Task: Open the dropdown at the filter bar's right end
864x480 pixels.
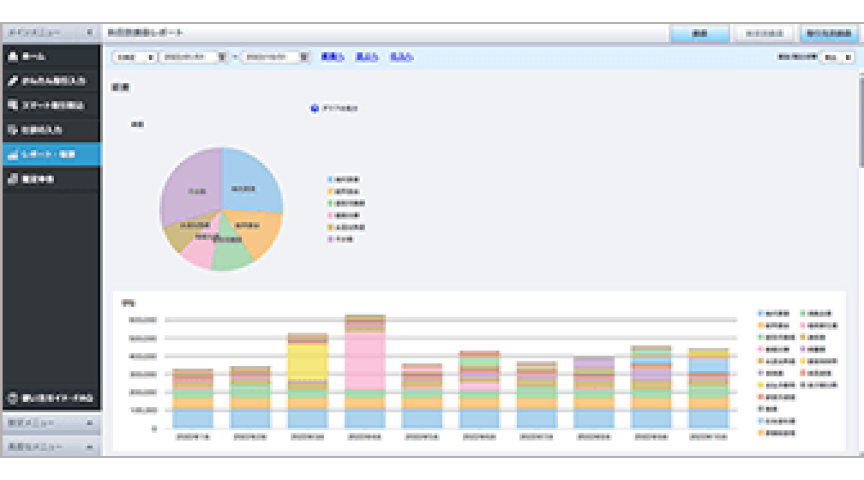Action: [x=837, y=57]
